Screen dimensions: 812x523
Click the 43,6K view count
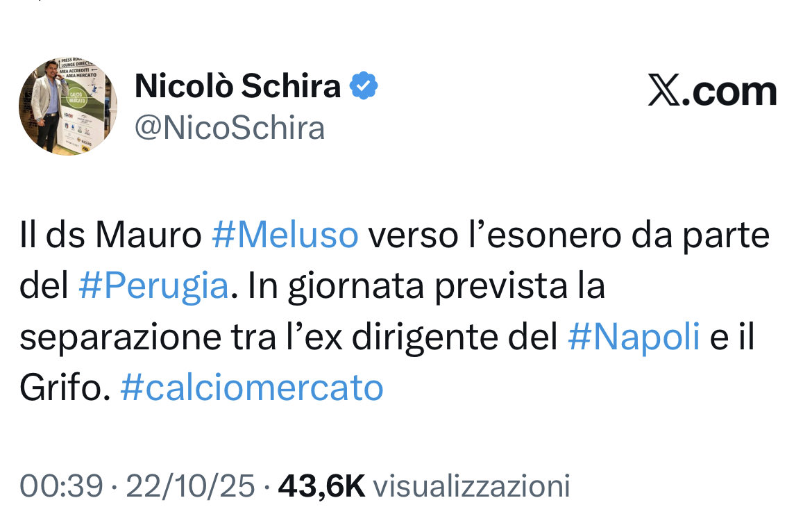click(x=321, y=486)
